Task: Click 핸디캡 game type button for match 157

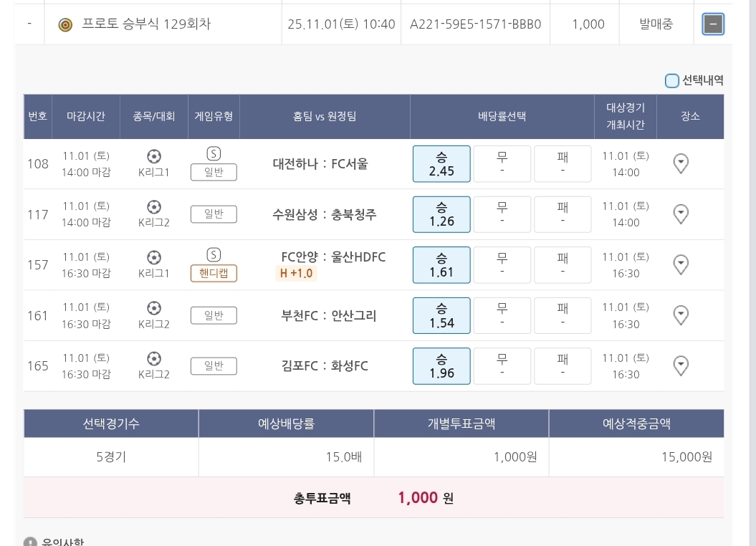Action: point(214,274)
